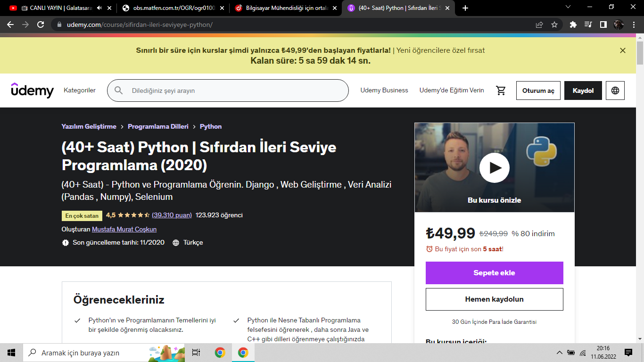Open Chrome side panel icon
Image resolution: width=644 pixels, height=362 pixels.
(603, 25)
